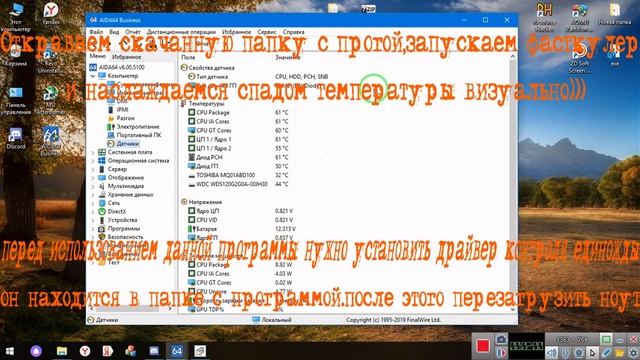The height and width of the screenshot is (360, 640).
Task: Switch to the Discord taskbar icon
Action: 154,351
